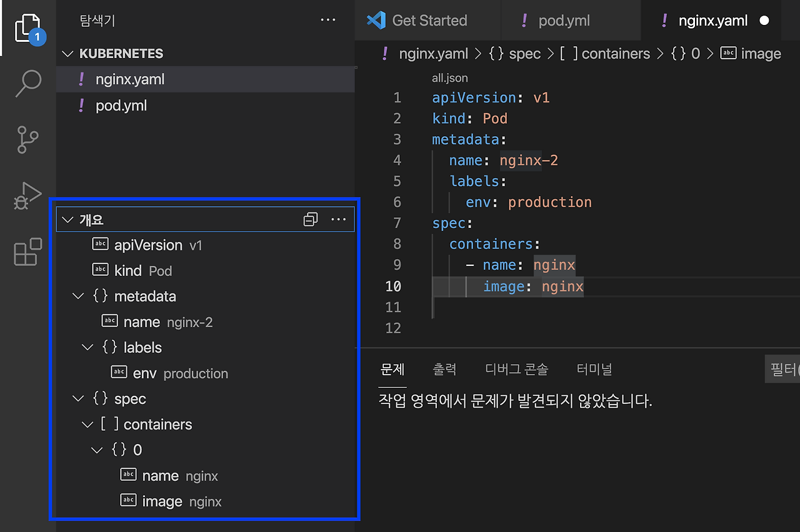The width and height of the screenshot is (800, 532).
Task: Click the YAML icon beside pod.yml in explorer
Action: pos(81,106)
